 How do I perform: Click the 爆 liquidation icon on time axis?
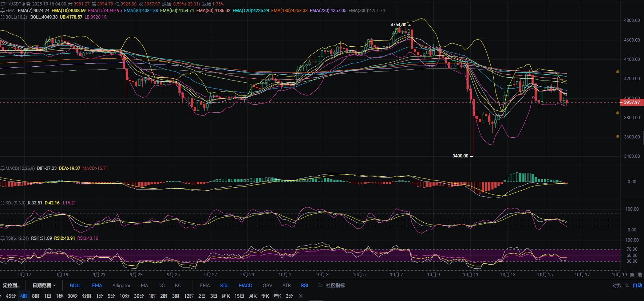coord(640,275)
